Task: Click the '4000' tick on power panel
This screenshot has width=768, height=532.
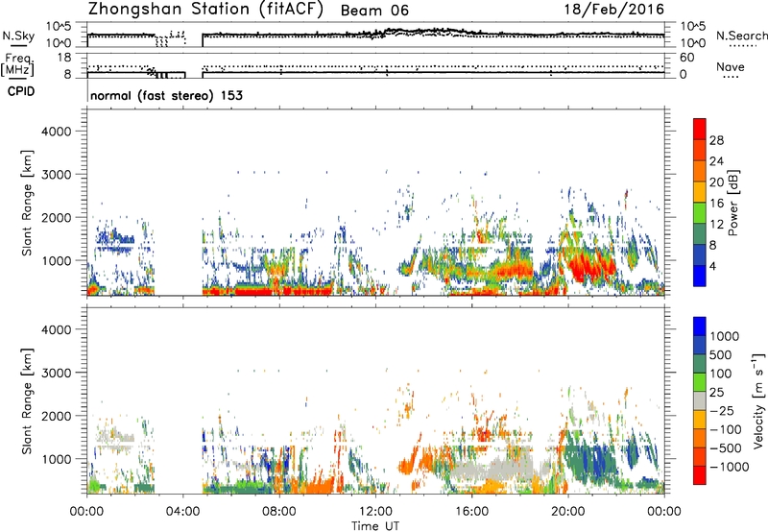Action: click(x=56, y=132)
